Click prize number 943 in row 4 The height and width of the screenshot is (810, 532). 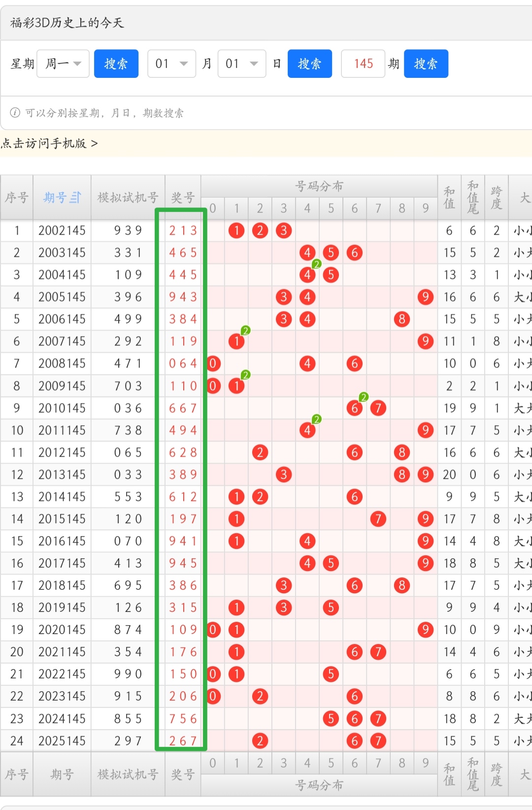183,297
